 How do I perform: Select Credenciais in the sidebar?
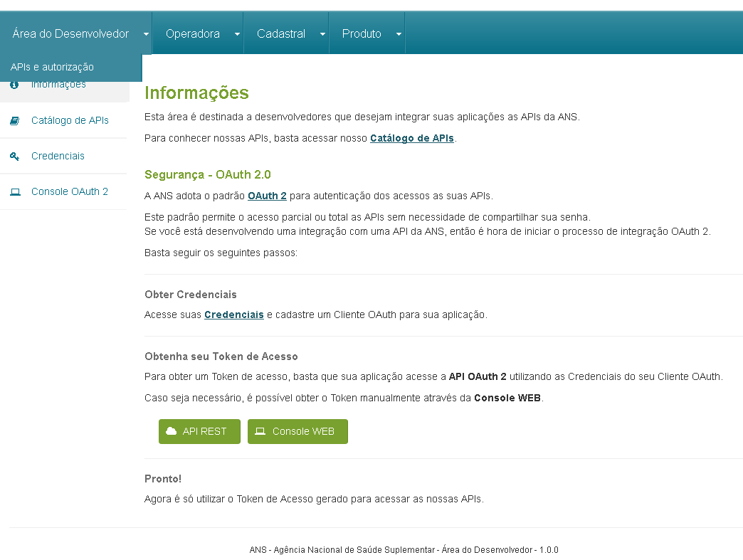pos(58,156)
